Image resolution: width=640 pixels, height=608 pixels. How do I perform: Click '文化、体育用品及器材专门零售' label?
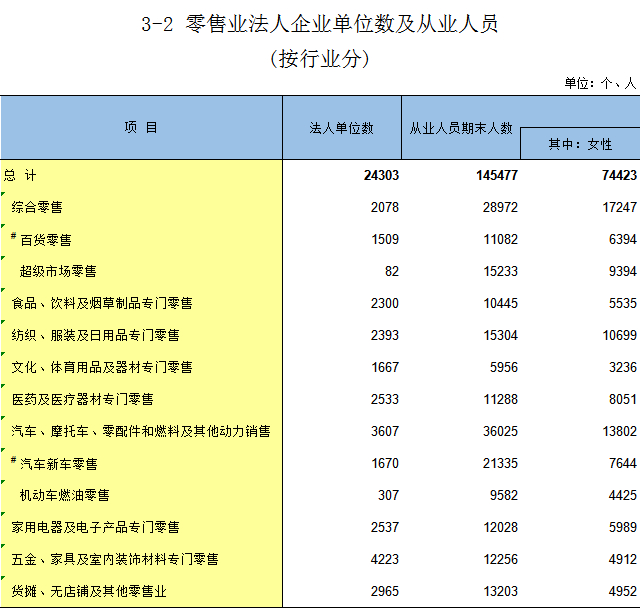(x=102, y=367)
